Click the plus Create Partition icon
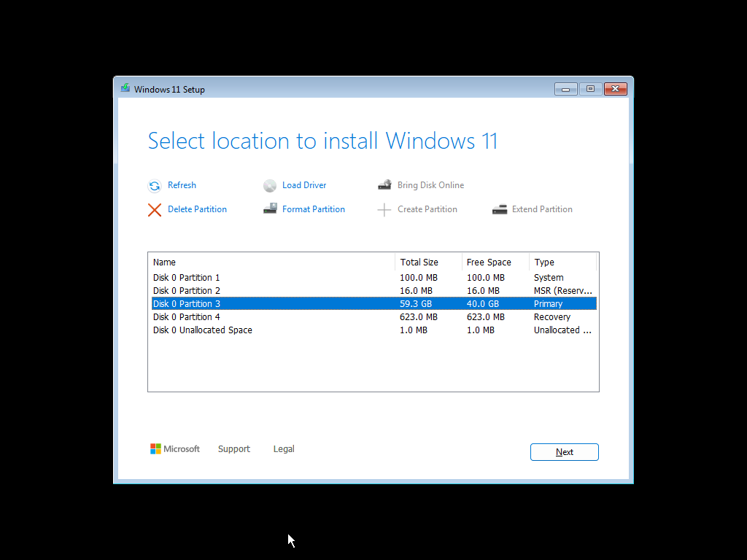Image resolution: width=747 pixels, height=560 pixels. [384, 209]
